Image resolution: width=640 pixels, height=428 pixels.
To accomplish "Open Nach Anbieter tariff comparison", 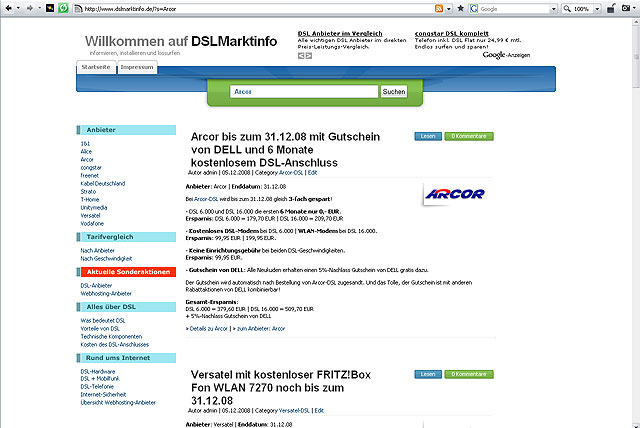I will (x=98, y=251).
